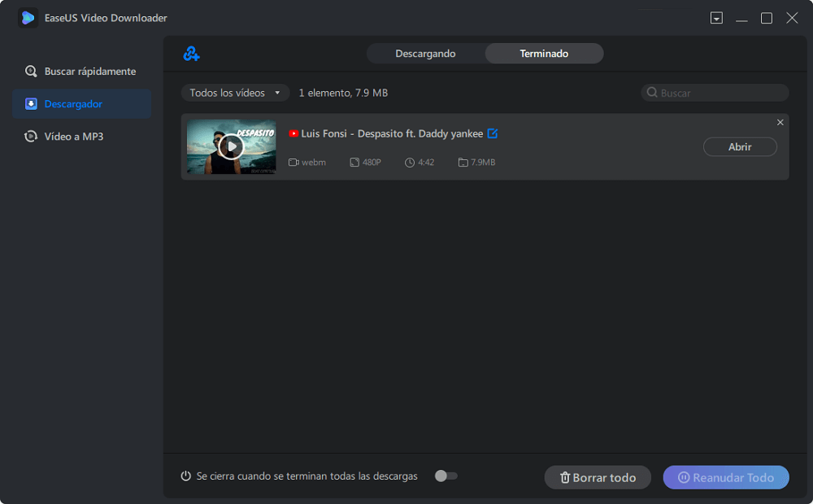
Task: Click the Borrar todo button
Action: 598,477
